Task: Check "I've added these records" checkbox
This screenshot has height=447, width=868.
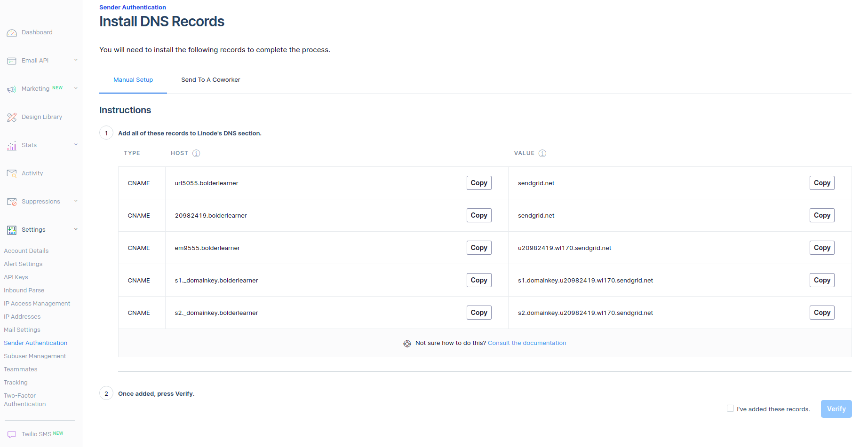Action: pyautogui.click(x=730, y=408)
